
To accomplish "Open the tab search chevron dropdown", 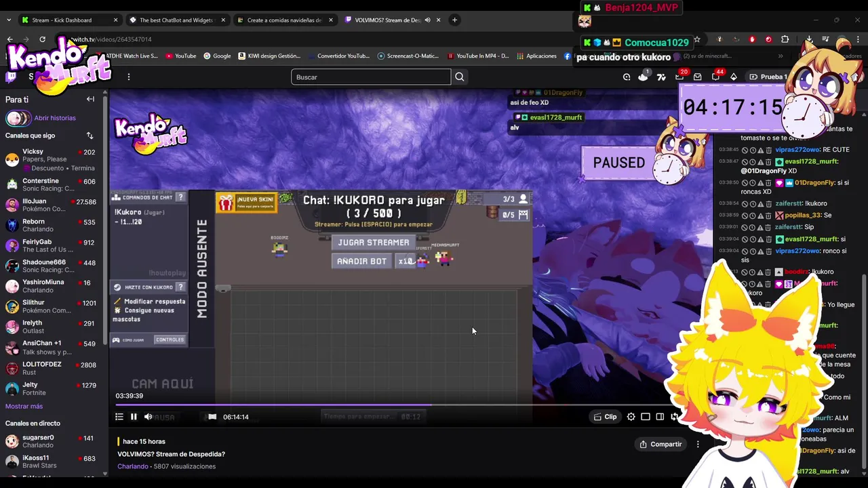I will [9, 20].
